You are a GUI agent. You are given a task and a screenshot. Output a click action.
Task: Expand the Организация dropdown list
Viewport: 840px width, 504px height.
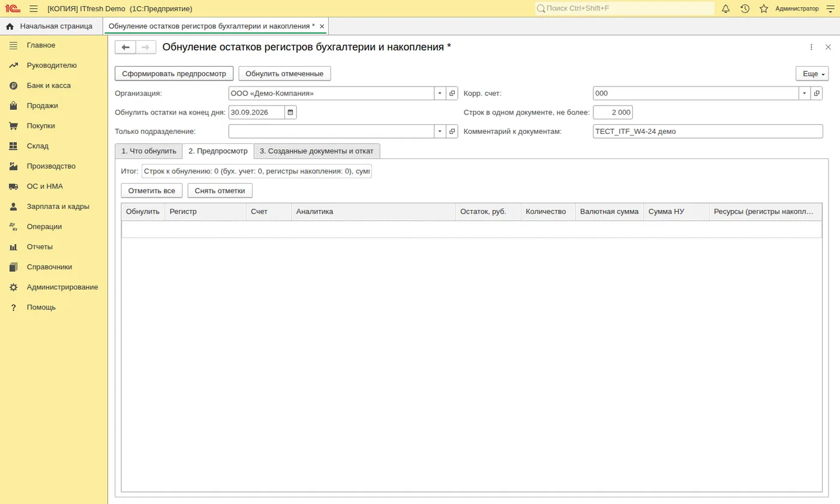click(440, 94)
